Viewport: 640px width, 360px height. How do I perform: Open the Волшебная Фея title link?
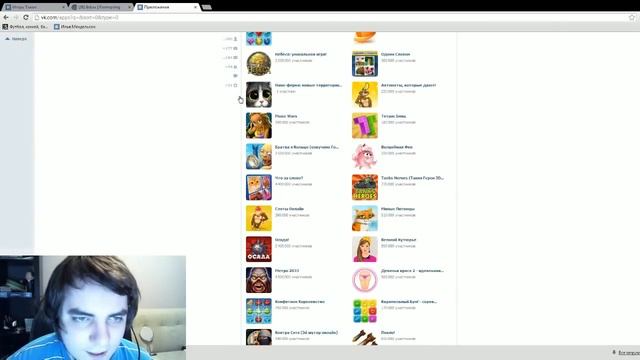[397, 147]
